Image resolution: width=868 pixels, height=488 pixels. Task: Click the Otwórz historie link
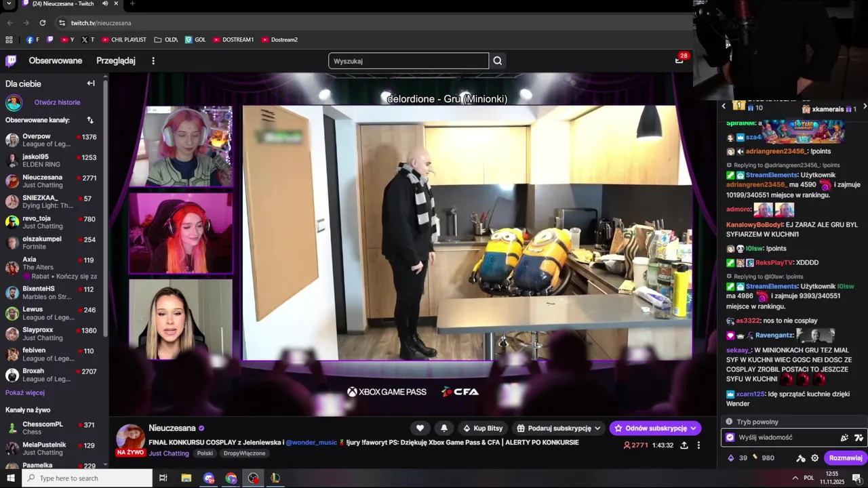point(57,102)
